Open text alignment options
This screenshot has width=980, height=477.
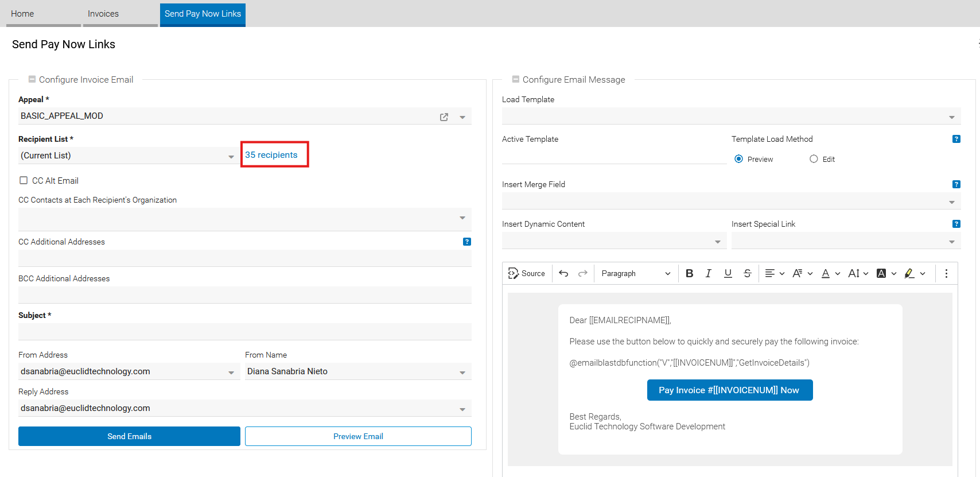(x=775, y=273)
